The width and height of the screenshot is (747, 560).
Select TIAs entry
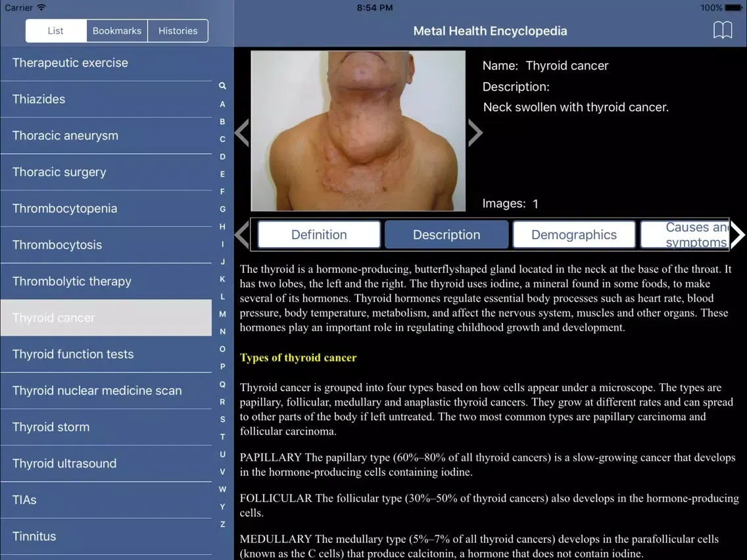[107, 500]
